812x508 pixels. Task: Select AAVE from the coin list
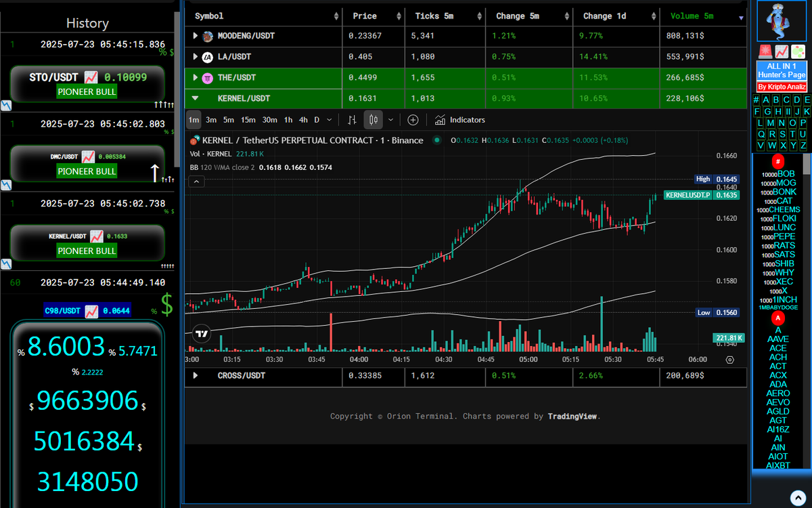point(778,339)
